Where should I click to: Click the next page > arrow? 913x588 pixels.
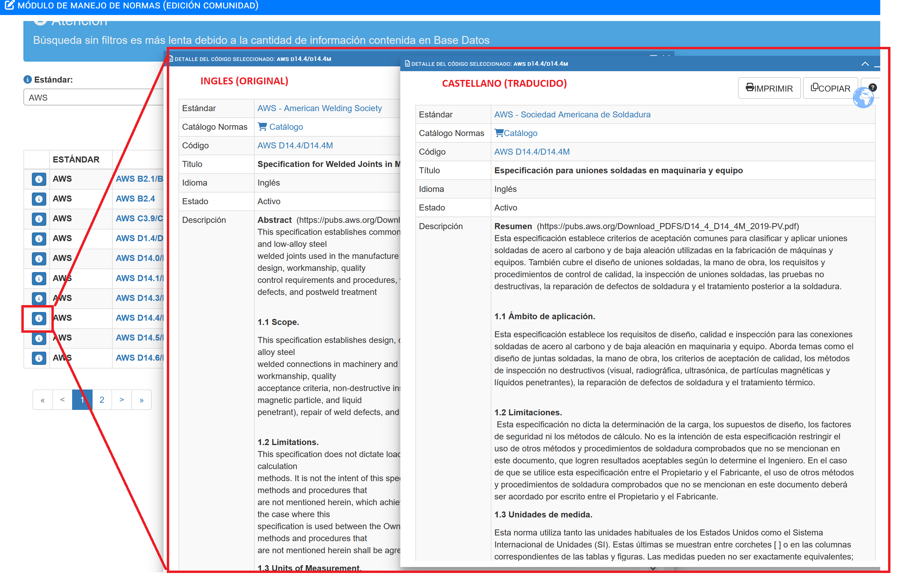click(121, 400)
